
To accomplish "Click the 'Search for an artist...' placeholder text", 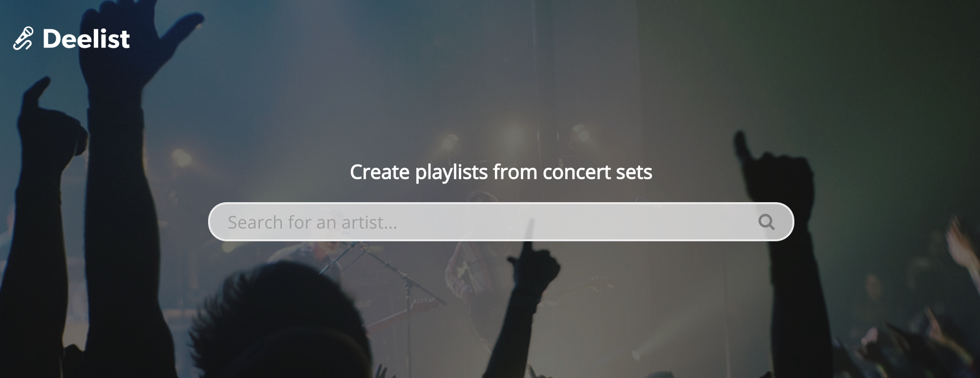I will pos(312,222).
